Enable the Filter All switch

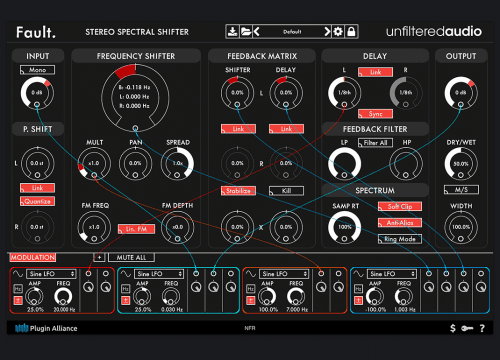pyautogui.click(x=375, y=143)
